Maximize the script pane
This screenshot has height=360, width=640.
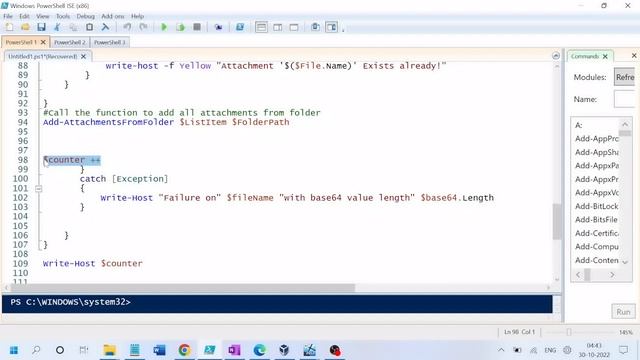294,27
